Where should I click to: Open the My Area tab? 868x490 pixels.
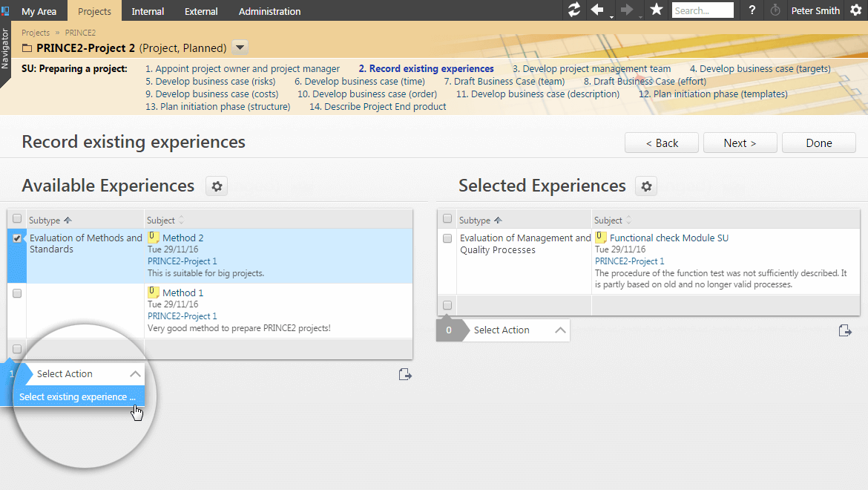39,11
